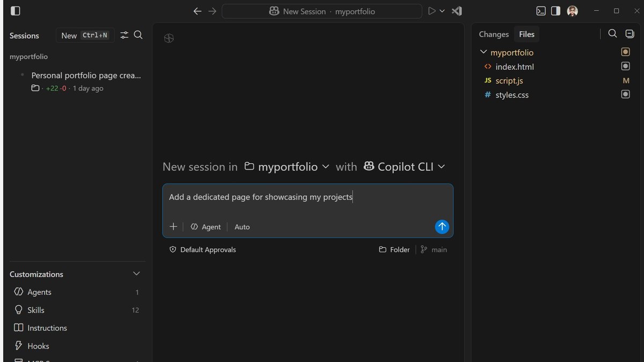
Task: Click the run play icon in title bar
Action: click(431, 11)
